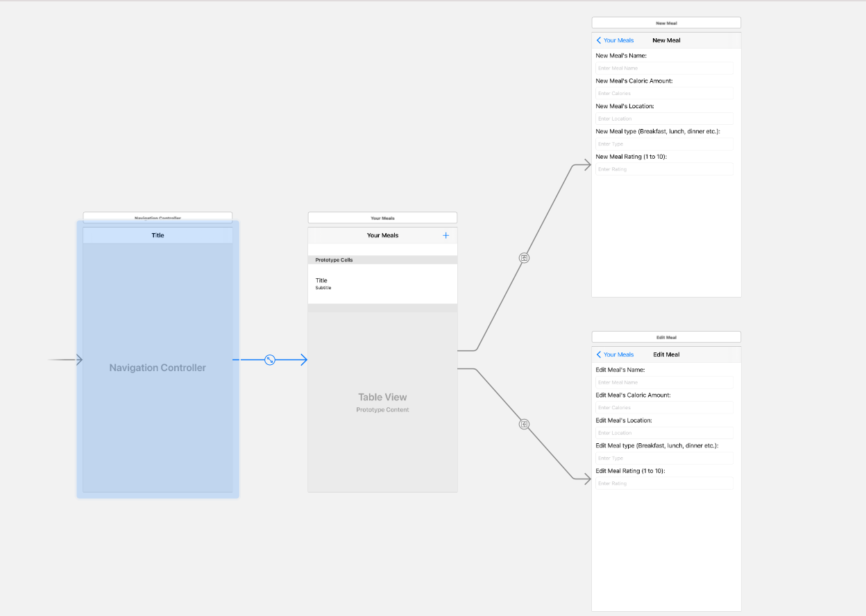Click the Your Meals back button in New Meal
The image size is (866, 616).
coord(615,41)
